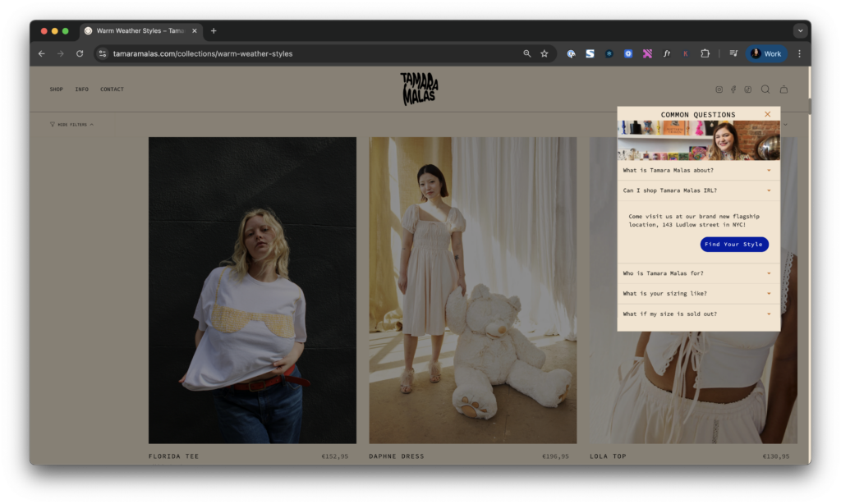Open the Daphne Dress product image
The width and height of the screenshot is (841, 504).
472,290
